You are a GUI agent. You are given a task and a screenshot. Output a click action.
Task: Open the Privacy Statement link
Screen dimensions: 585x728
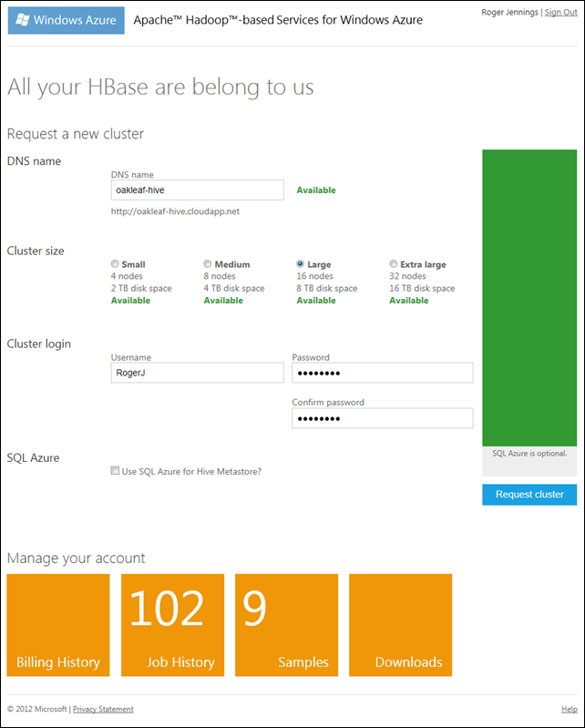[103, 709]
